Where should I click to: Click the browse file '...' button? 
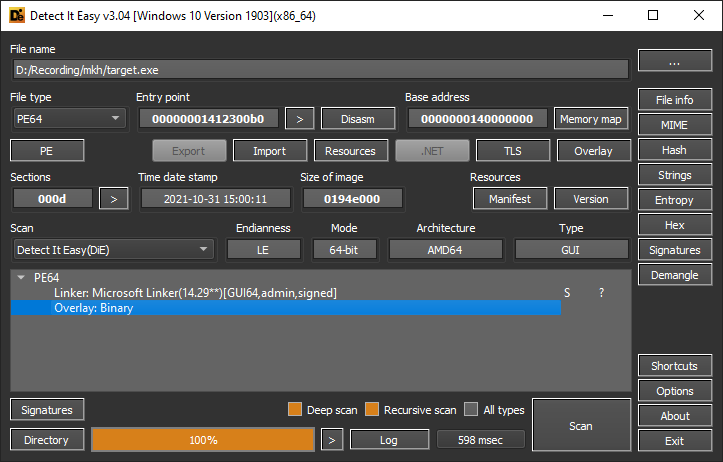pos(674,62)
